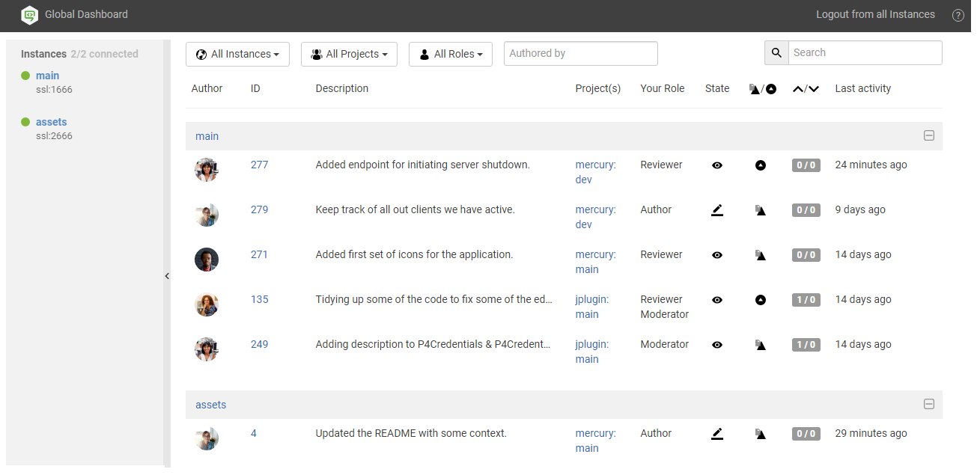
Task: Click in the Authored by filter field
Action: (x=580, y=53)
